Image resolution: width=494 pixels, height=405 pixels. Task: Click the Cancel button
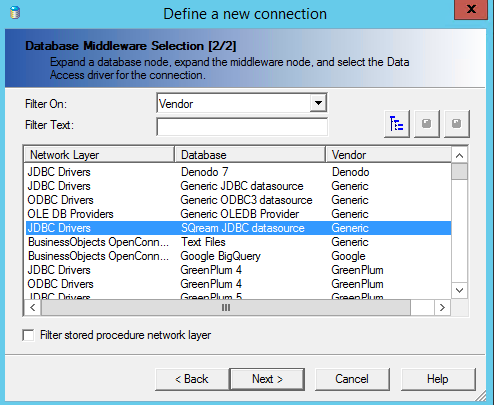[352, 379]
